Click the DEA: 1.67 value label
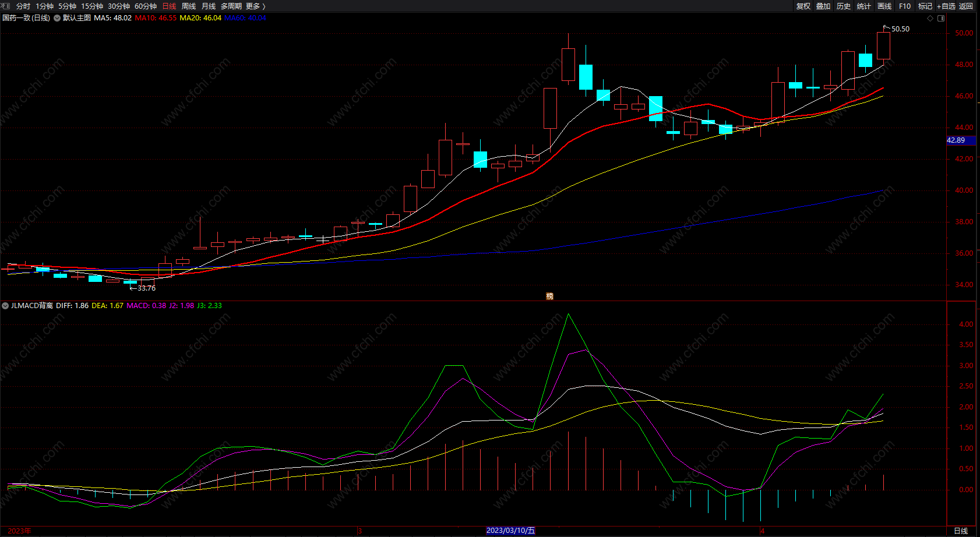This screenshot has width=980, height=537. point(107,306)
